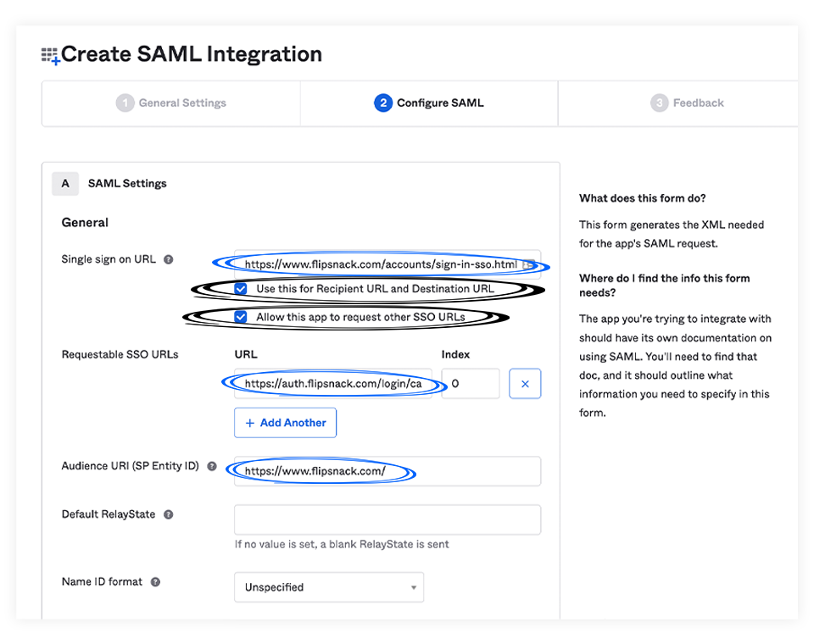Open help tooltip for Single sign on URL
This screenshot has height=644, width=814.
pos(168,259)
